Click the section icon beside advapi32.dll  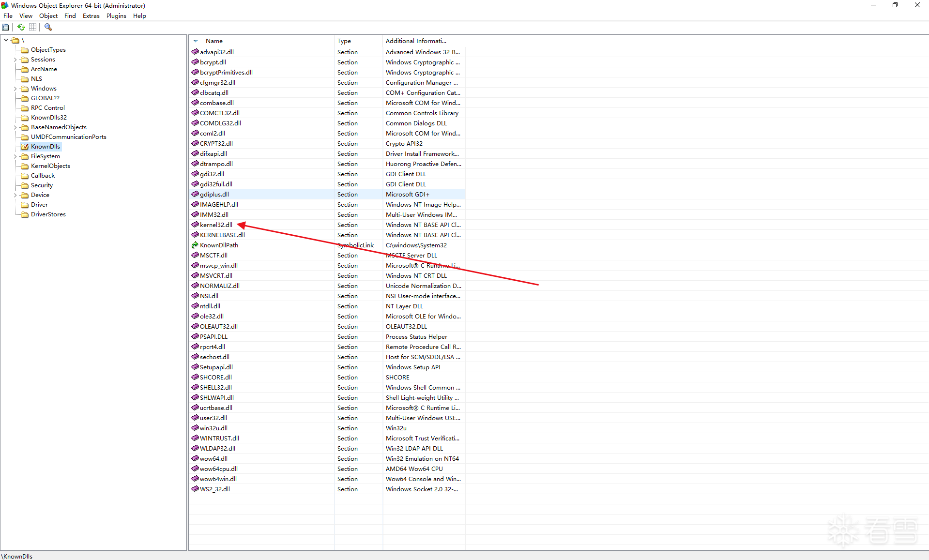coord(195,52)
